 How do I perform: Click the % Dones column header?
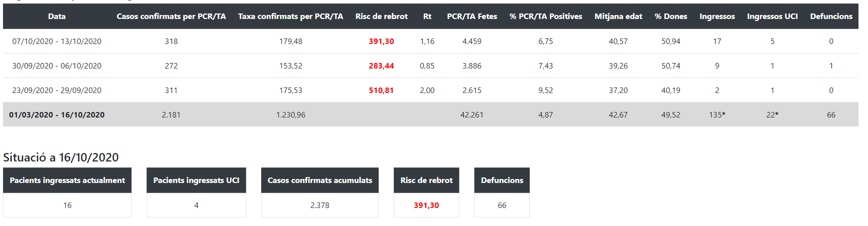click(671, 16)
